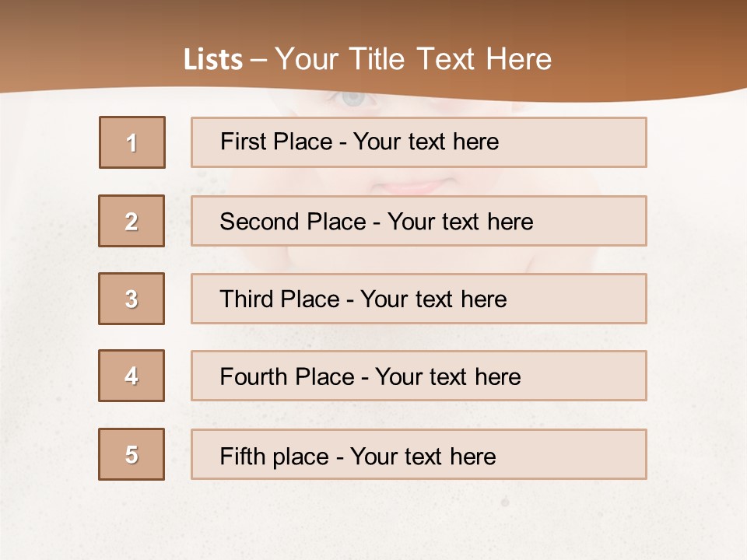747x560 pixels.
Task: Select the number 1 box
Action: (x=132, y=142)
